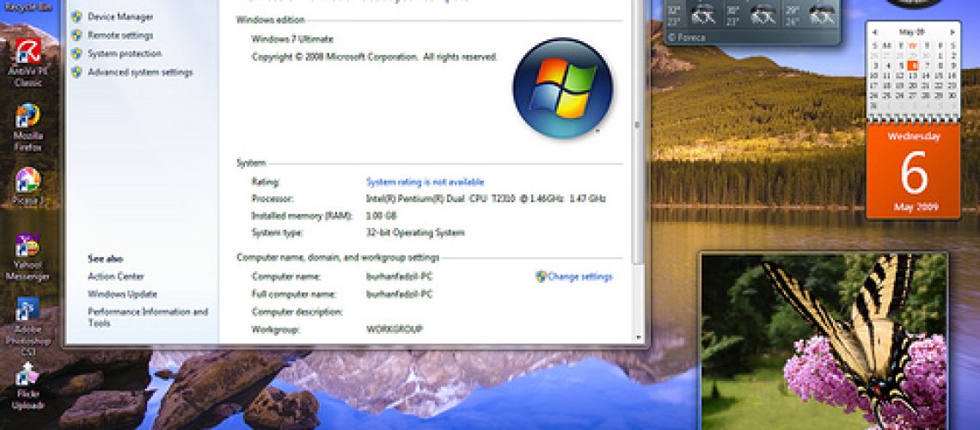
Task: Go to next month in calendar gadget
Action: tap(952, 31)
